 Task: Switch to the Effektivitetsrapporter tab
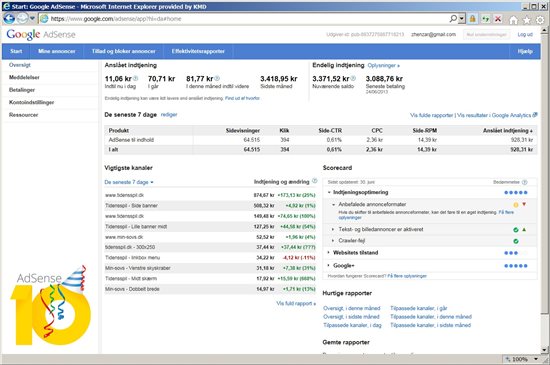coord(198,51)
